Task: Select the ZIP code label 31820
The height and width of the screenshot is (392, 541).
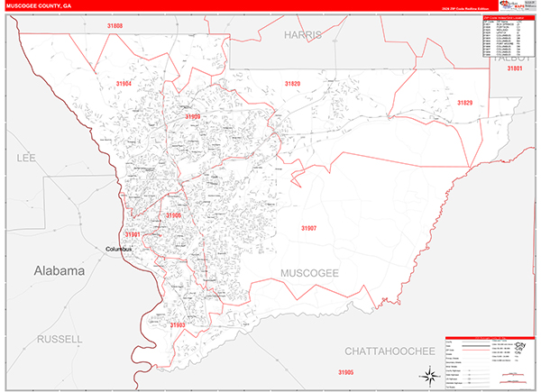Action: 292,84
